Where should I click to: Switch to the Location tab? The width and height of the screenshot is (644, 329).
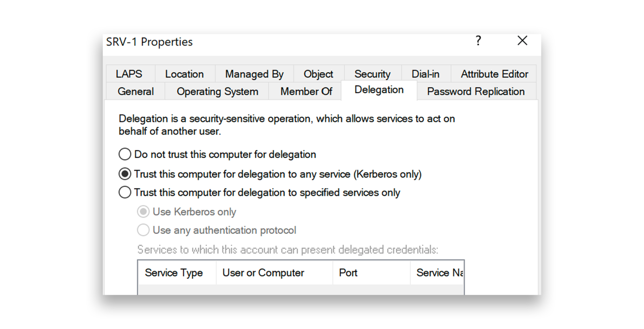click(x=184, y=74)
